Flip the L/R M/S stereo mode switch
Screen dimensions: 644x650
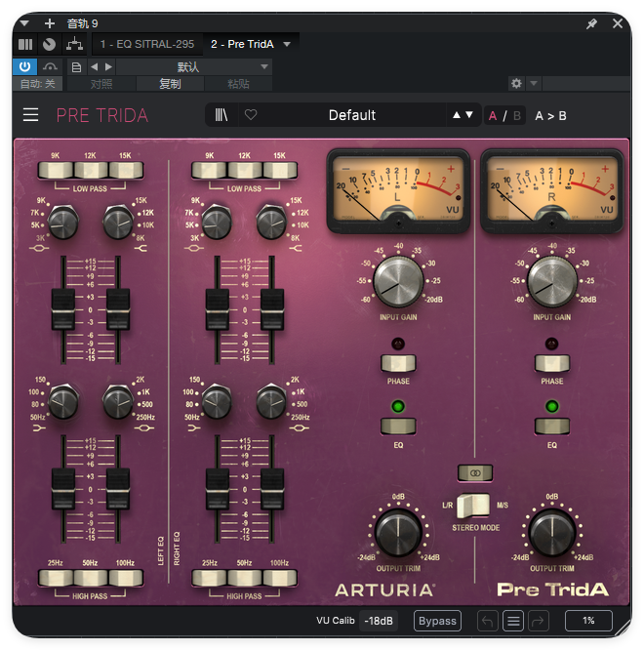click(473, 506)
